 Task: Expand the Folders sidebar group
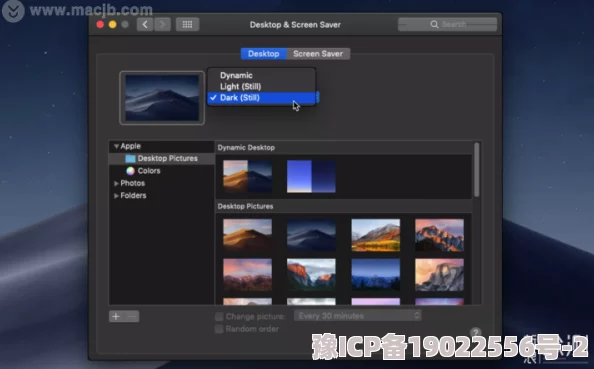click(116, 196)
